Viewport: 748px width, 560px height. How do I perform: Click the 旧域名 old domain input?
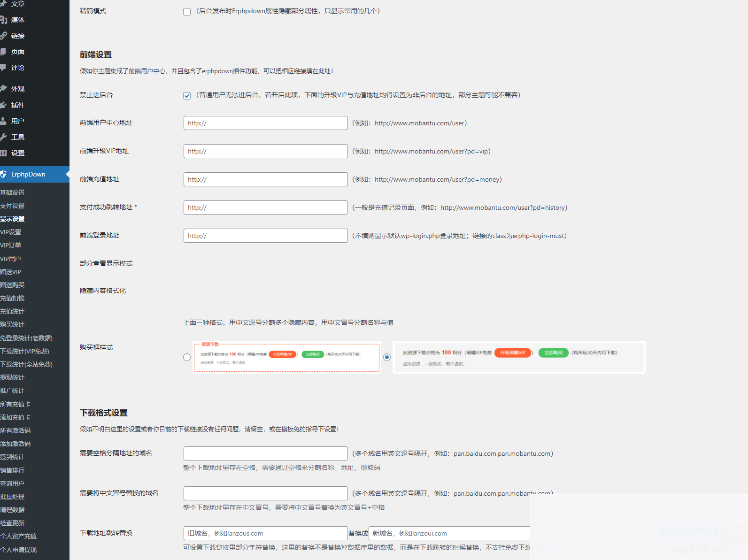265,533
